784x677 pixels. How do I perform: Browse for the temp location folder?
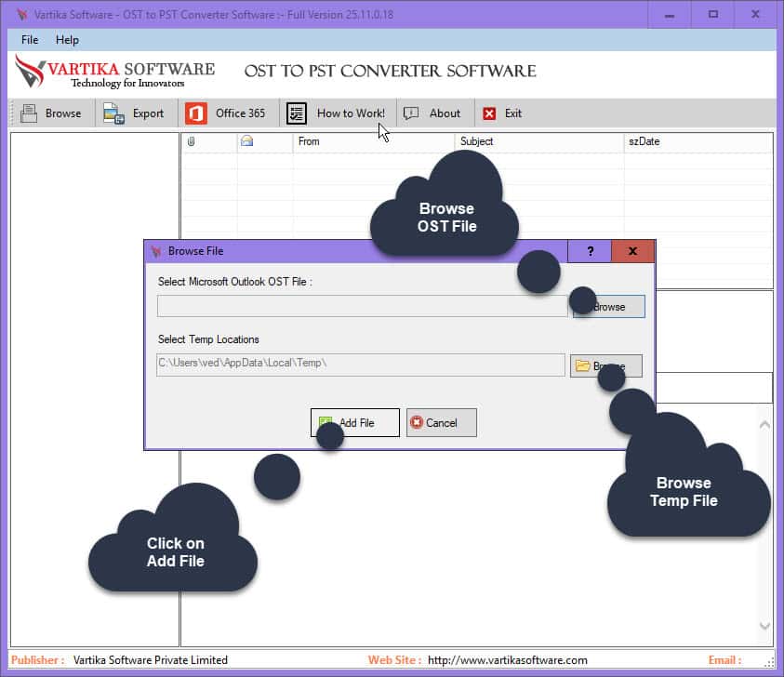pos(606,366)
